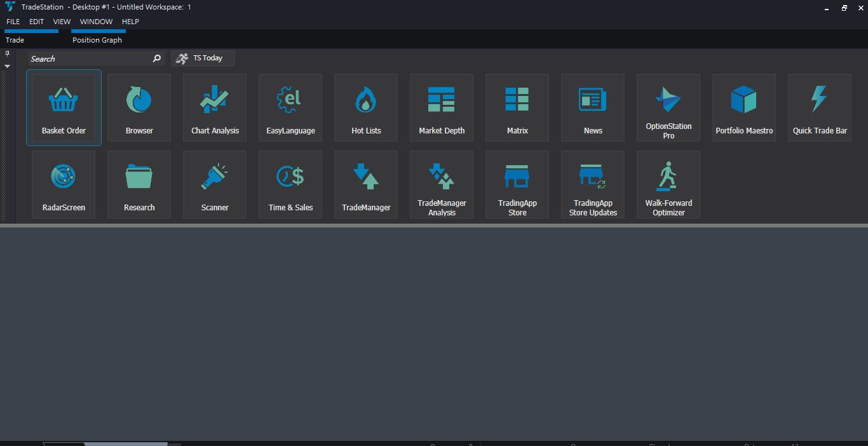Open the WINDOW menu

point(96,22)
